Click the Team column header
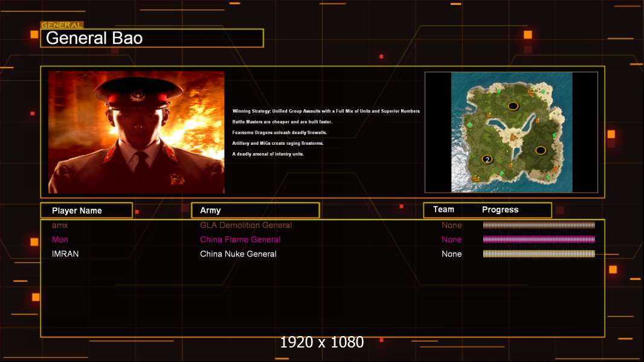 click(x=443, y=209)
